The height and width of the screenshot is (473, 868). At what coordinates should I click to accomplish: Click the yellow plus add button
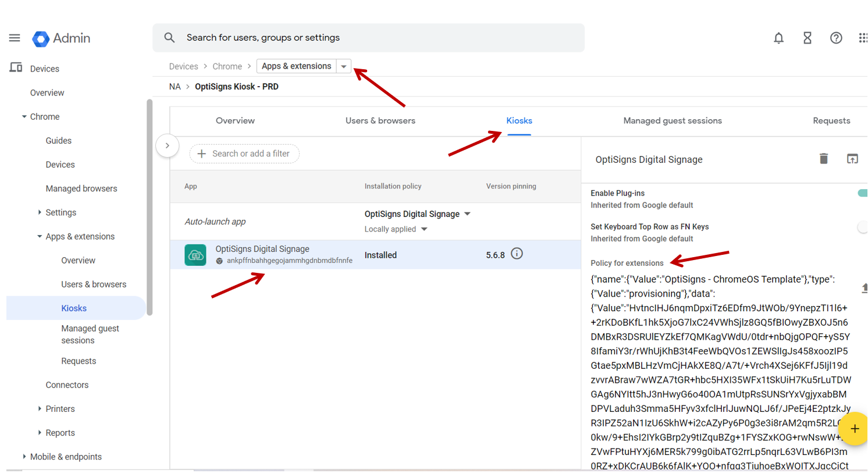click(x=854, y=429)
